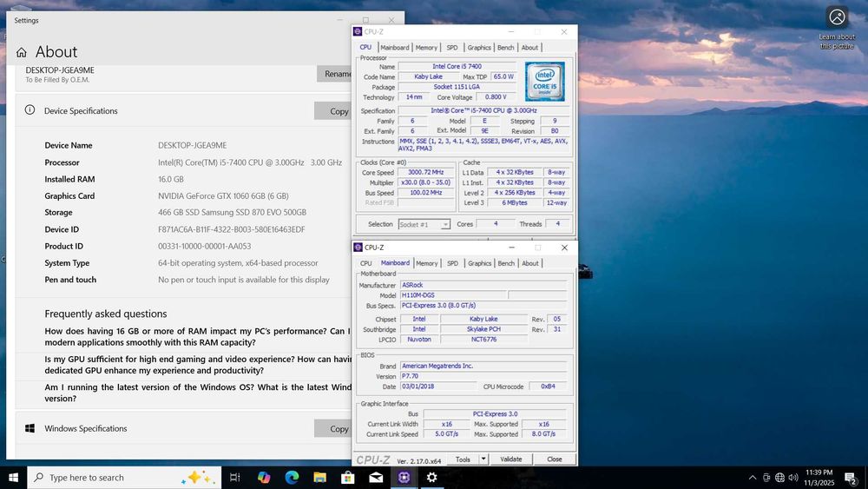Click the Multiplier x30.0 value
Viewport: 868px width, 489px height.
[x=426, y=182]
